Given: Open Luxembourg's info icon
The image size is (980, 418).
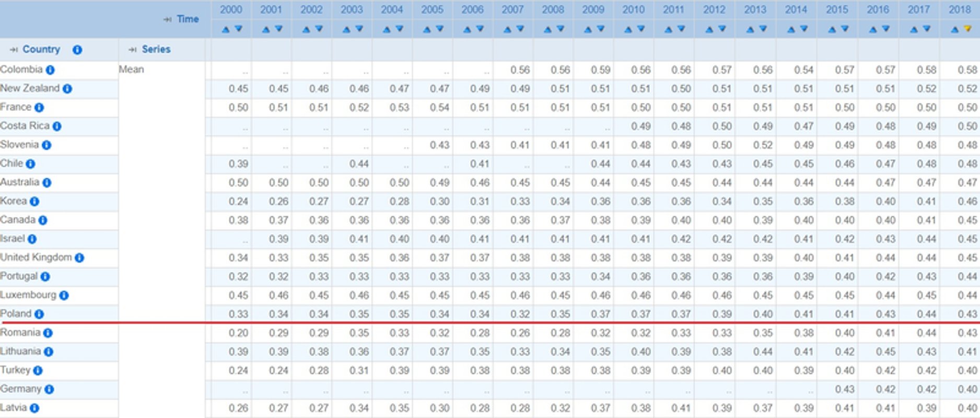Looking at the screenshot, I should [x=64, y=295].
